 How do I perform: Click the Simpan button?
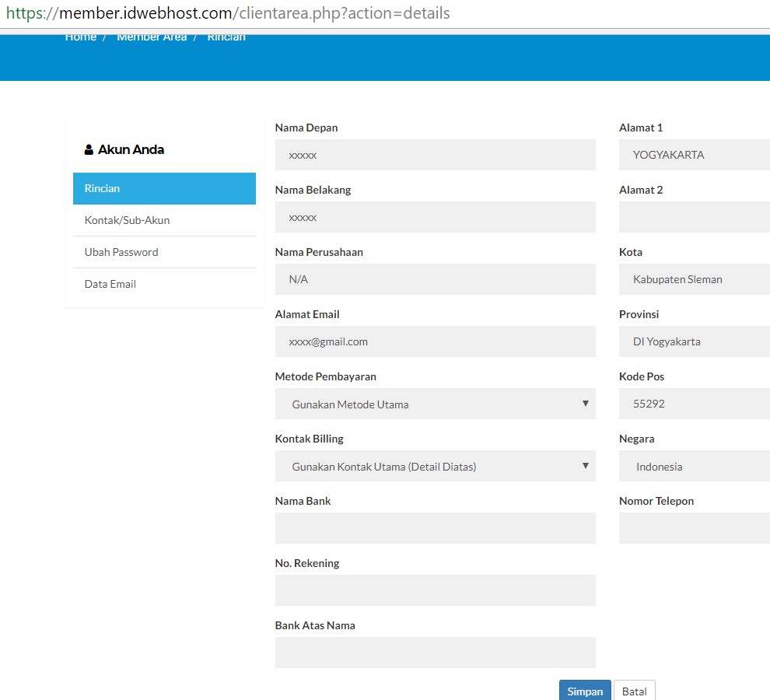click(585, 691)
